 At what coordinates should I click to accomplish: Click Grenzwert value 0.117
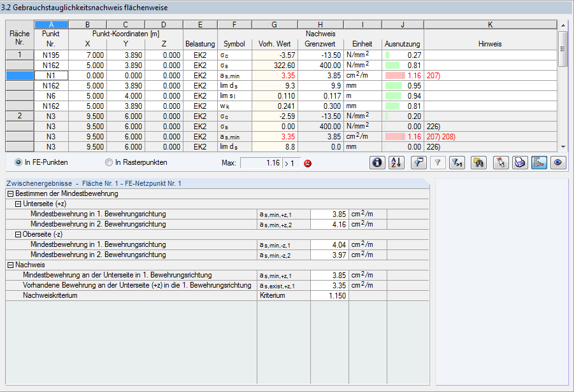click(x=320, y=96)
